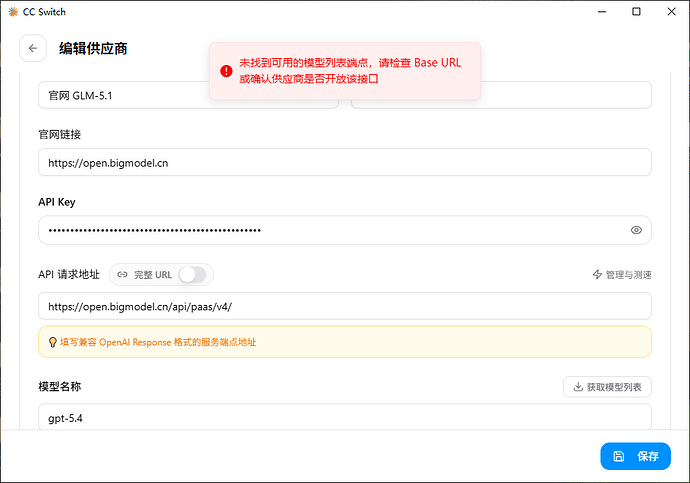Click the 官网链接 label
Viewport: 690px width, 483px height.
(x=59, y=135)
